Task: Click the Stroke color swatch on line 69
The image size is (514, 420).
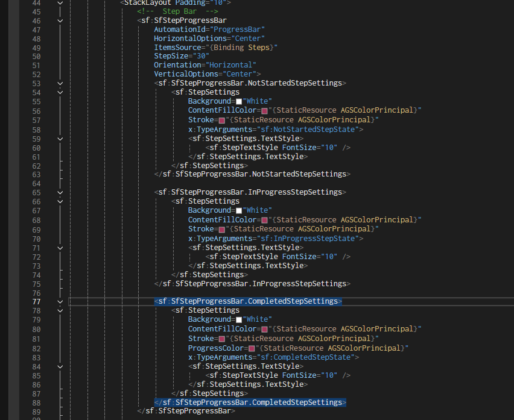Action: (222, 230)
